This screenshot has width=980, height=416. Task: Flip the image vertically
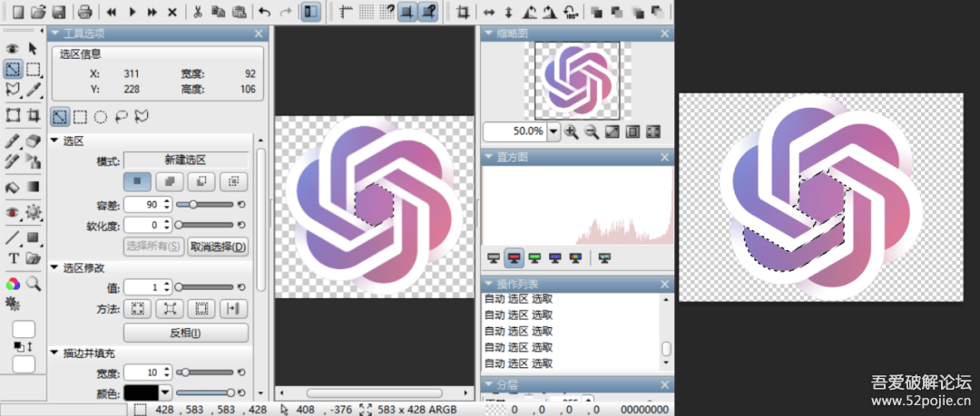509,12
